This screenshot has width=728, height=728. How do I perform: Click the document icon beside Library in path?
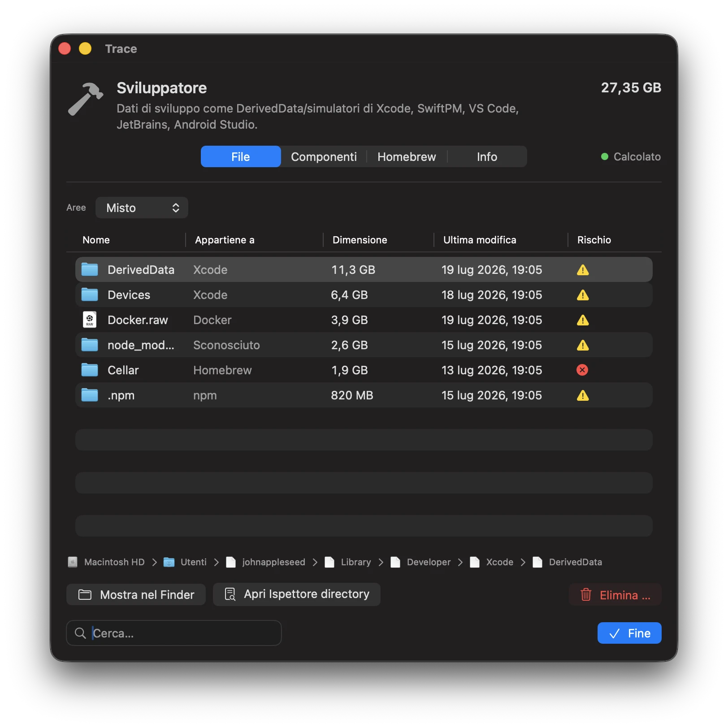tap(329, 562)
